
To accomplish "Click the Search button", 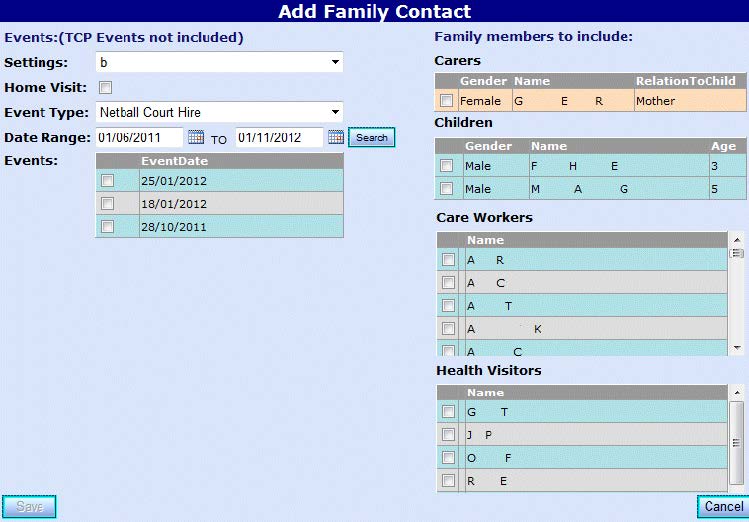I will 371,137.
